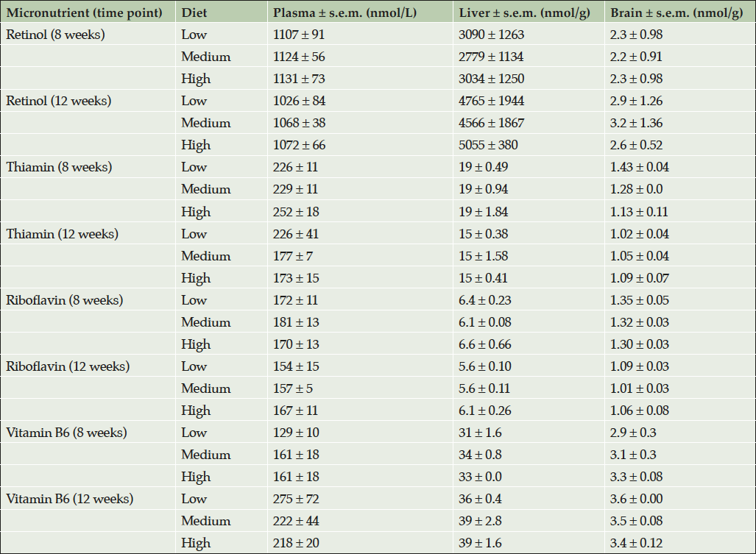756x554 pixels.
Task: Click brain value 3.4 ± 0.12
Action: [x=637, y=543]
